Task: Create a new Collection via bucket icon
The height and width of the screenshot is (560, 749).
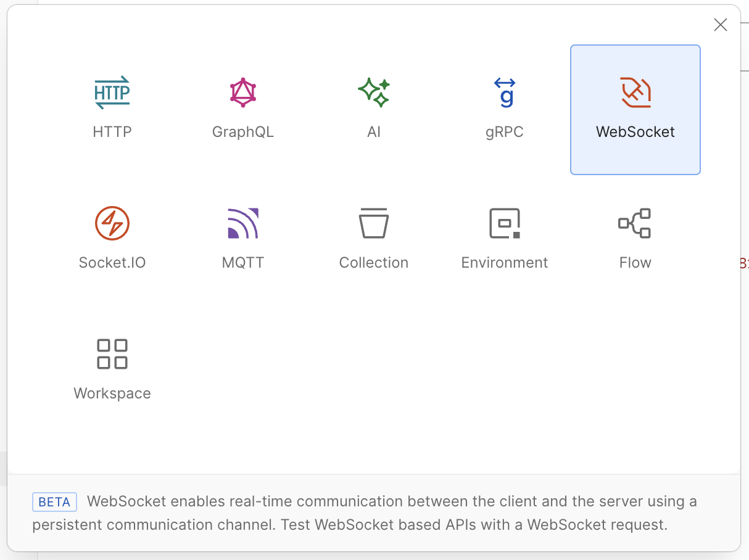Action: (374, 223)
